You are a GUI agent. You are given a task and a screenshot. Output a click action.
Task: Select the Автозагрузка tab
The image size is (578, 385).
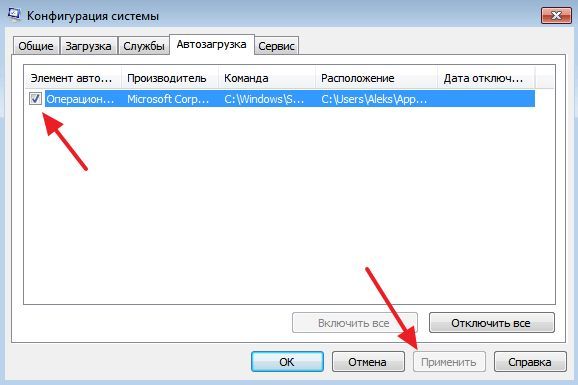pos(212,45)
